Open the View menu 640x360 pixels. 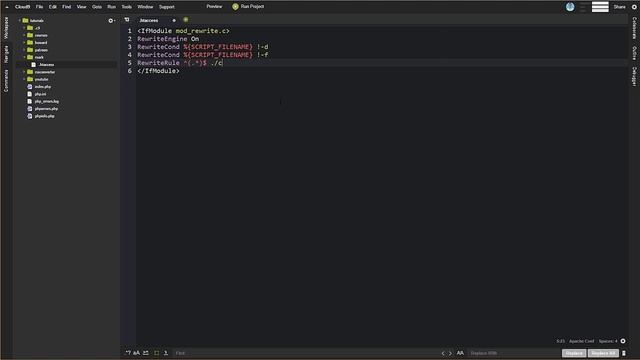pos(82,7)
